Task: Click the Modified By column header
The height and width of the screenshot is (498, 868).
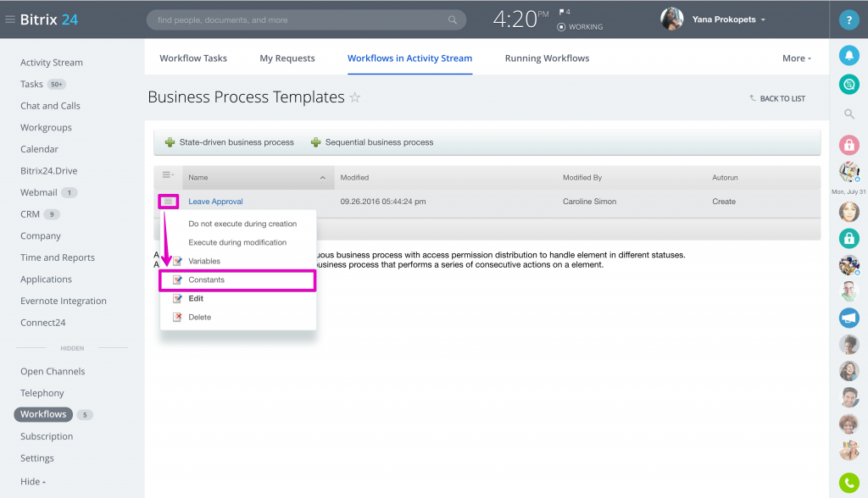Action: coord(582,178)
